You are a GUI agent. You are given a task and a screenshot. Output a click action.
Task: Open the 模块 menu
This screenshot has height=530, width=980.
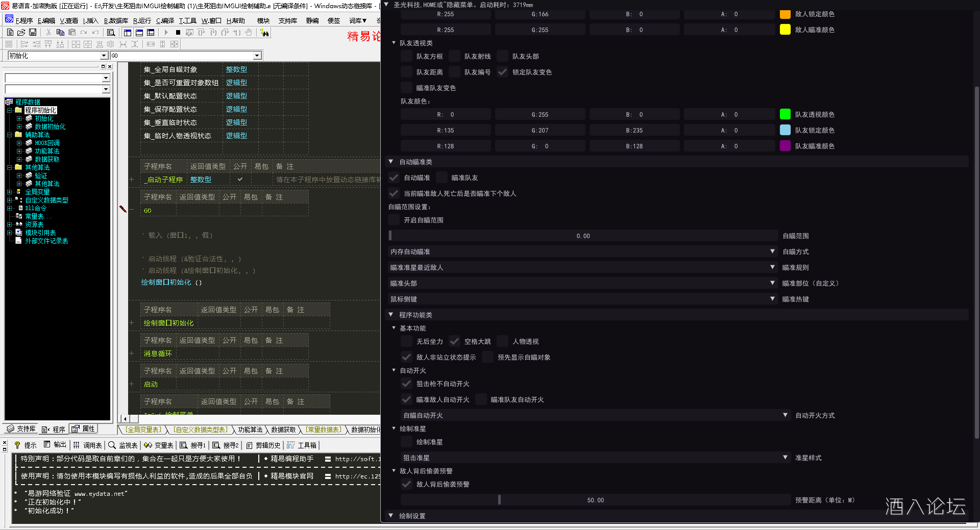click(x=263, y=21)
